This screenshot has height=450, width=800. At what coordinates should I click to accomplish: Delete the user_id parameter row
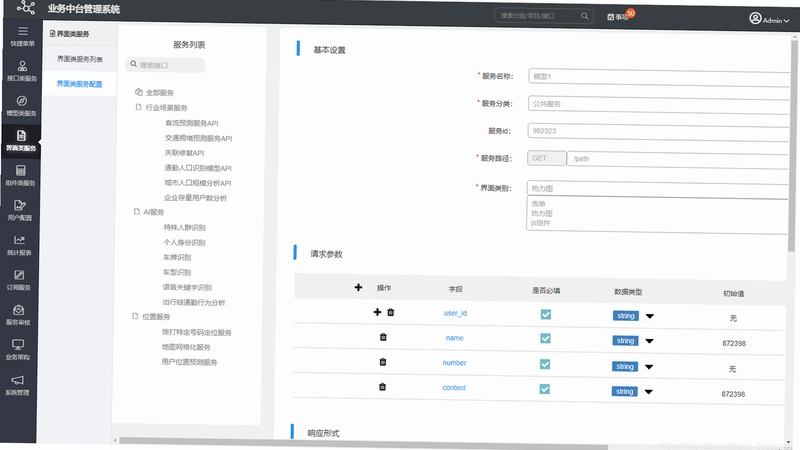click(x=391, y=312)
